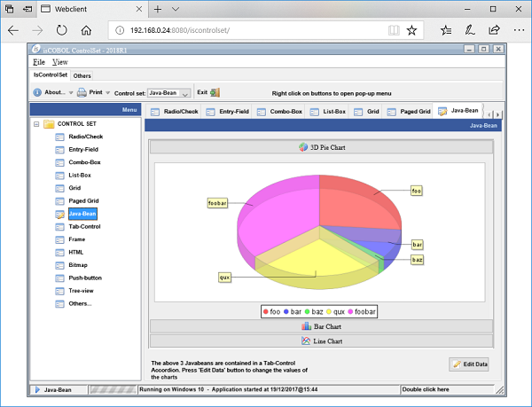Click the Exit door icon
532x407 pixels.
coord(215,92)
